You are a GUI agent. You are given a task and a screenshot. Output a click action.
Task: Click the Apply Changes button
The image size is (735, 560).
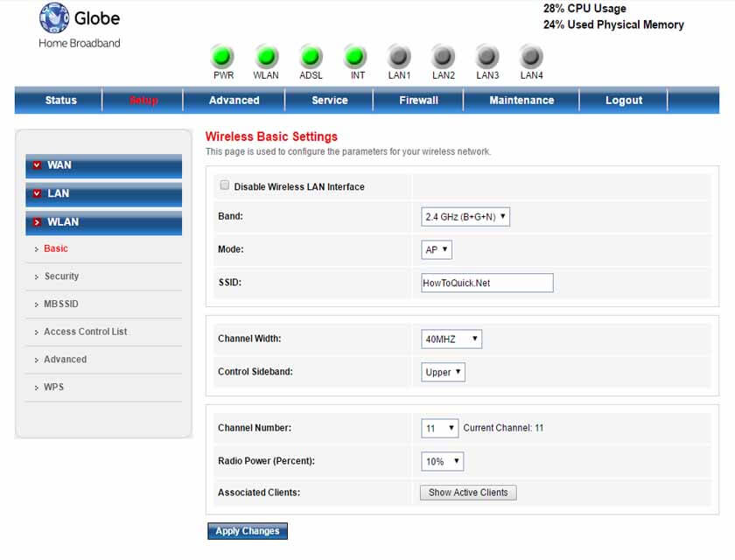tap(247, 530)
